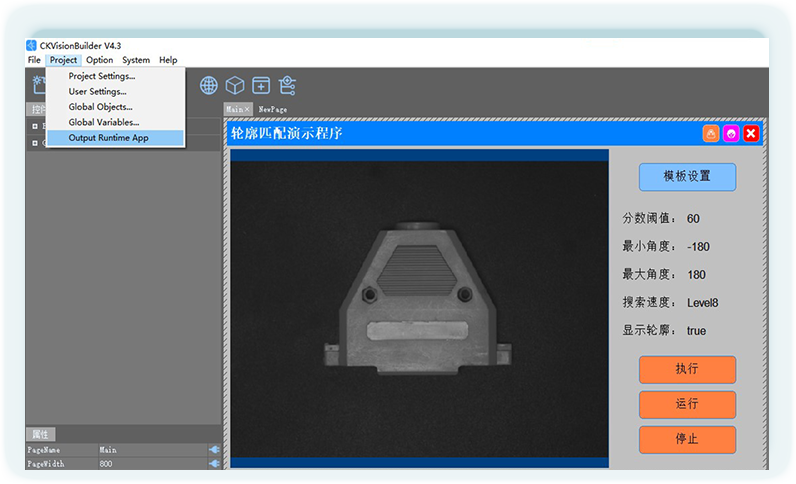
Task: Click the add-page window icon with plus
Action: [261, 85]
